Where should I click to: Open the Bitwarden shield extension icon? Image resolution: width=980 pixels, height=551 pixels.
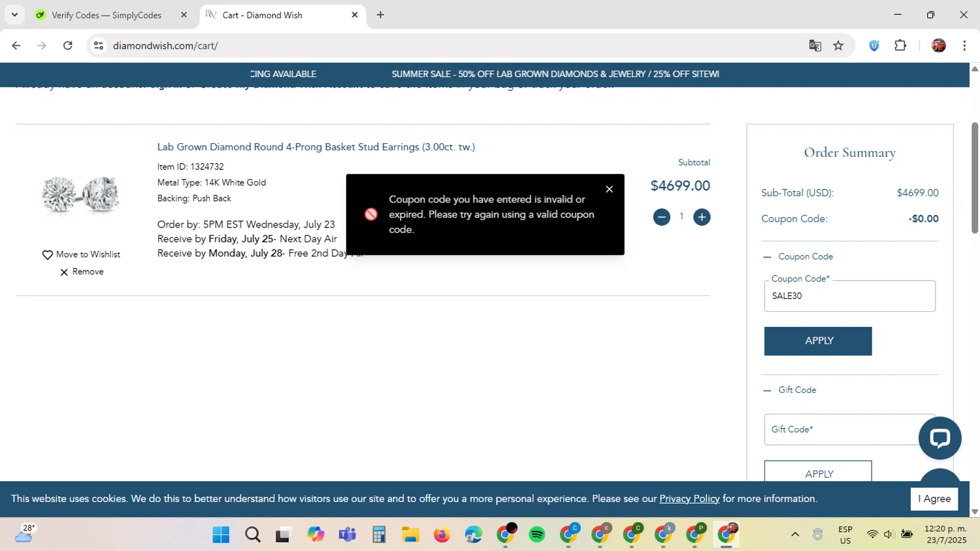(874, 46)
